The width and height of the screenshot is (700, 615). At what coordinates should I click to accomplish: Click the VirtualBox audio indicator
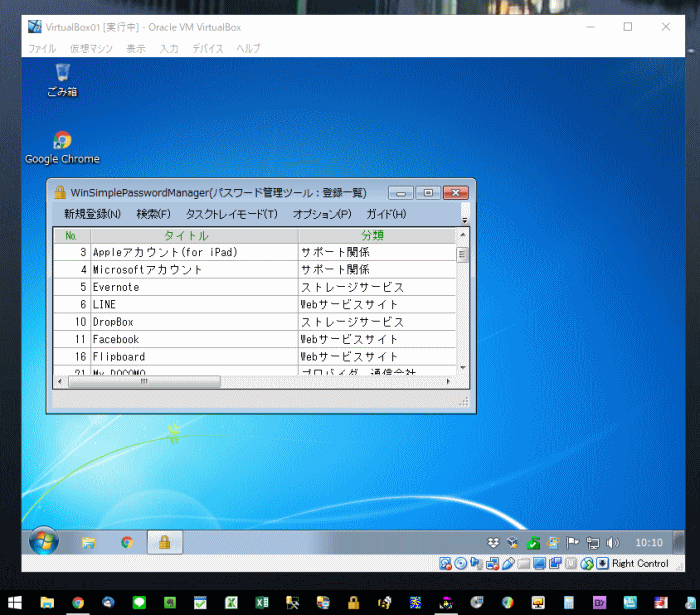click(476, 564)
